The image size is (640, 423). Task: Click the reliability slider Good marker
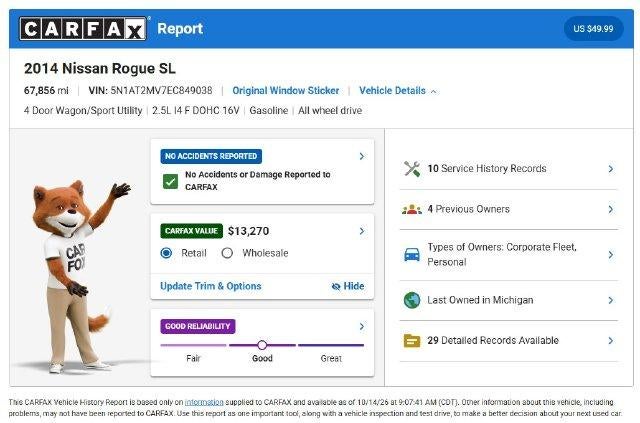tap(262, 345)
